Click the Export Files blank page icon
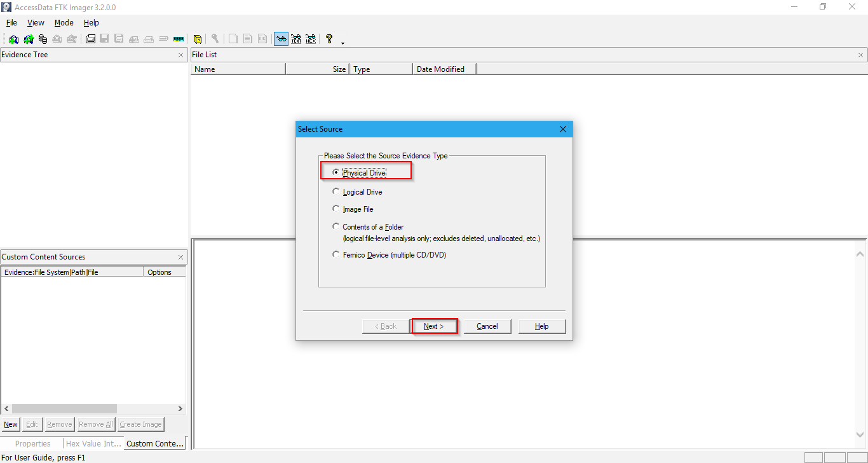The height and width of the screenshot is (463, 868). [x=233, y=39]
